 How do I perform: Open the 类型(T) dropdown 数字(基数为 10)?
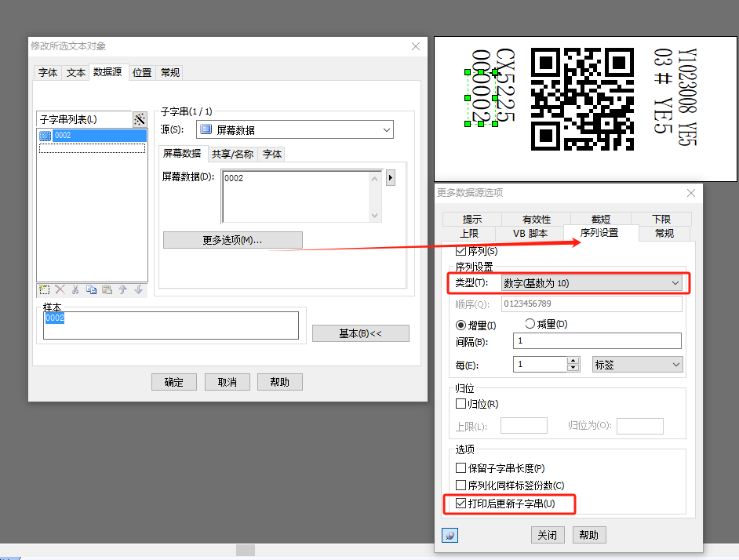tap(592, 283)
